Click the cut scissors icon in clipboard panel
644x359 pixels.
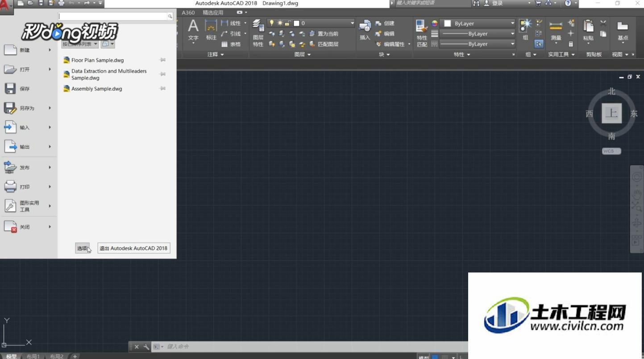pos(603,23)
